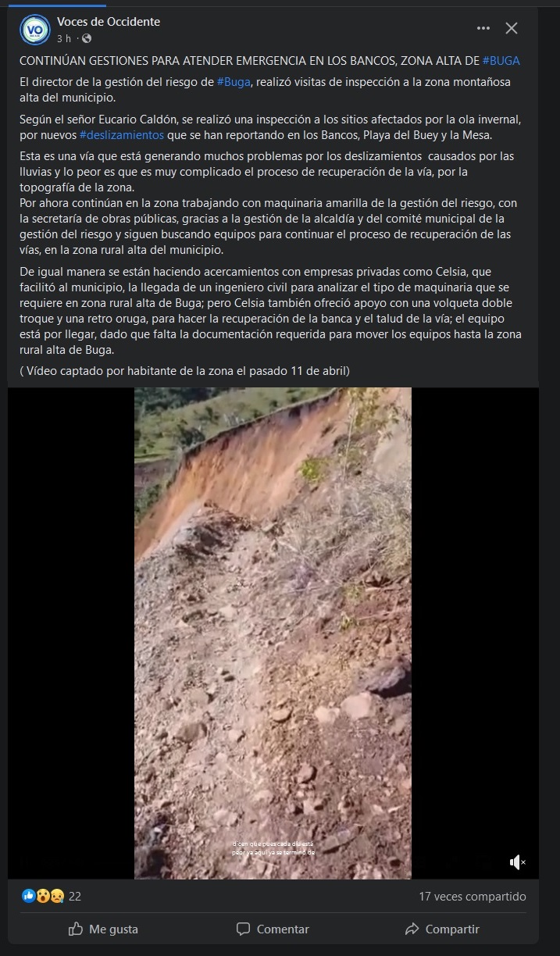View the reaction emojis on post

(43, 896)
